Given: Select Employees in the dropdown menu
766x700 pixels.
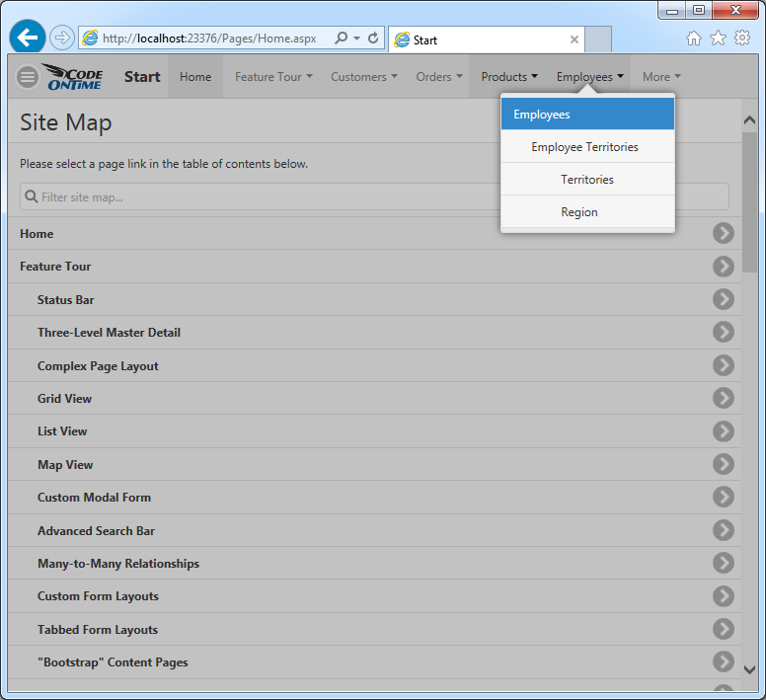Looking at the screenshot, I should tap(587, 114).
